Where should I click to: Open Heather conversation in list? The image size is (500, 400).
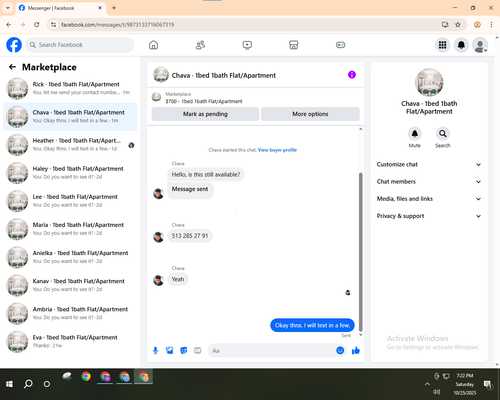point(70,145)
